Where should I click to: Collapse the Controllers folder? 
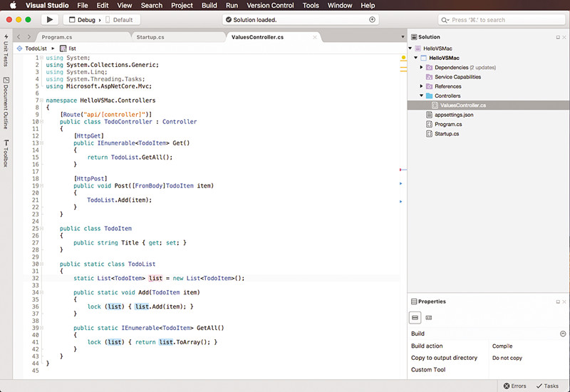[x=421, y=96]
